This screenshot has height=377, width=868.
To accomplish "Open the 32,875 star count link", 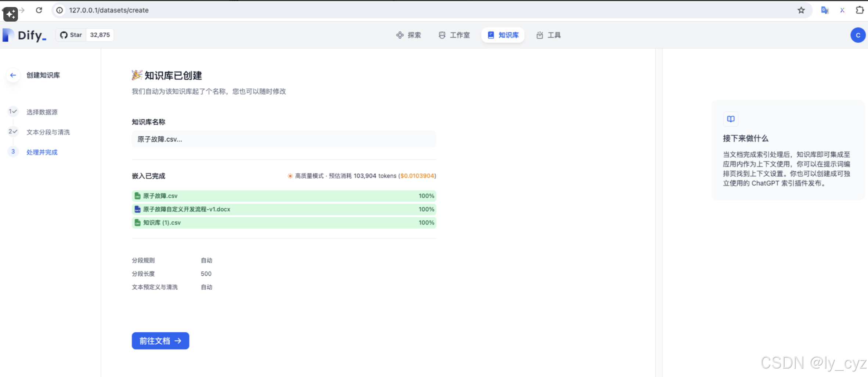I will point(100,34).
